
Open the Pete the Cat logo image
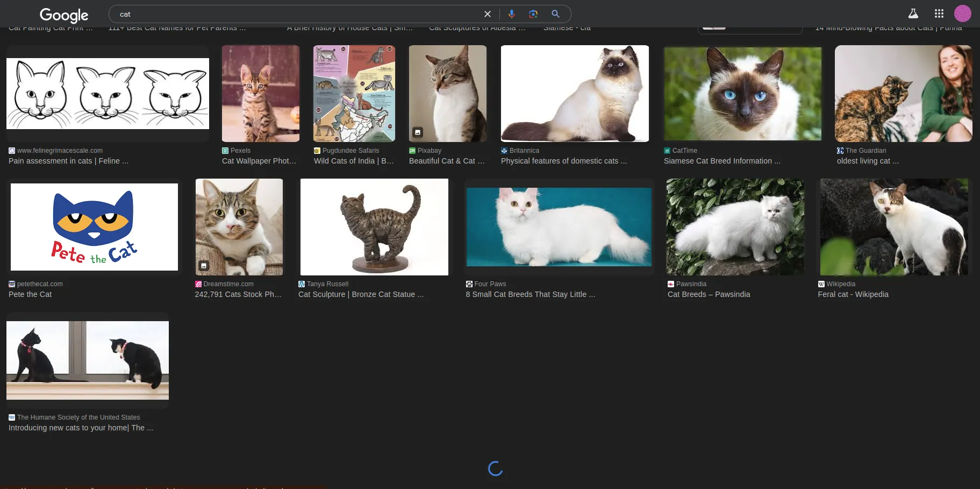click(x=94, y=227)
